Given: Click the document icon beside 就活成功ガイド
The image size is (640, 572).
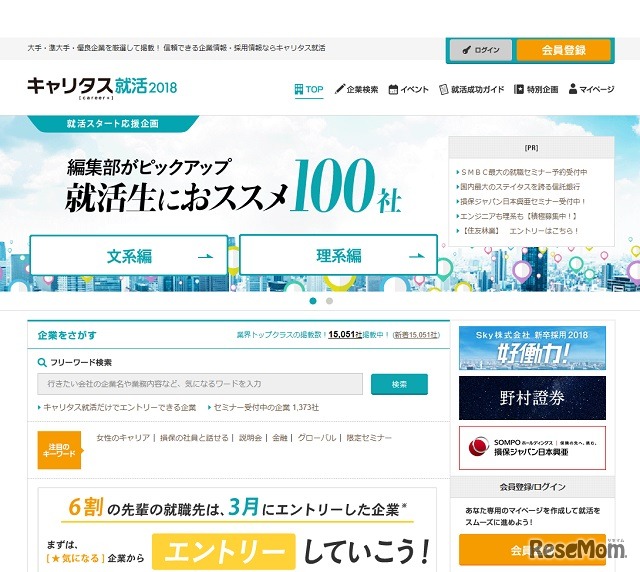Looking at the screenshot, I should click(x=443, y=89).
